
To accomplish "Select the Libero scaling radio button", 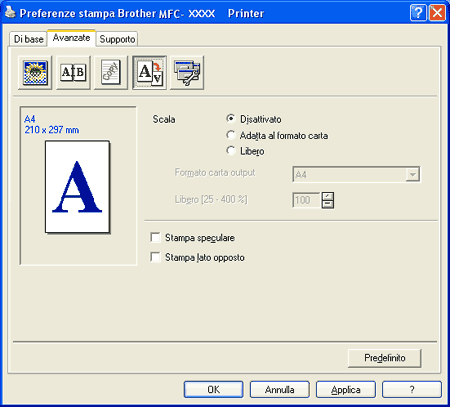I will [x=230, y=150].
